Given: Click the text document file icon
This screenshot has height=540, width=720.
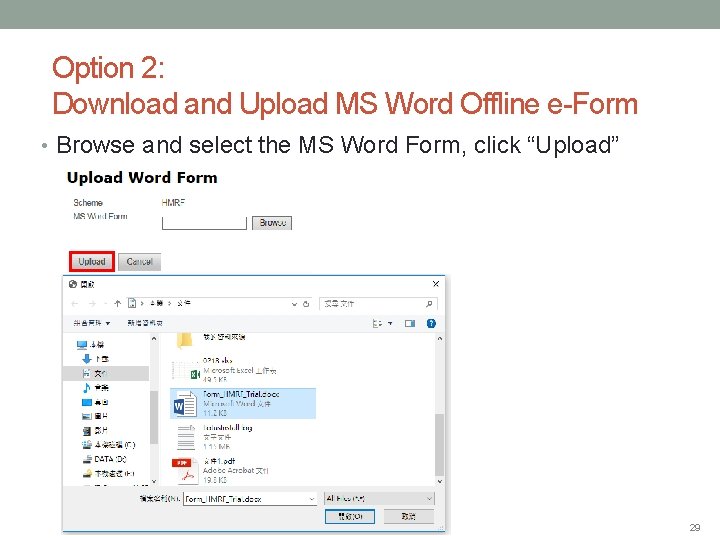Looking at the screenshot, I should point(186,438).
